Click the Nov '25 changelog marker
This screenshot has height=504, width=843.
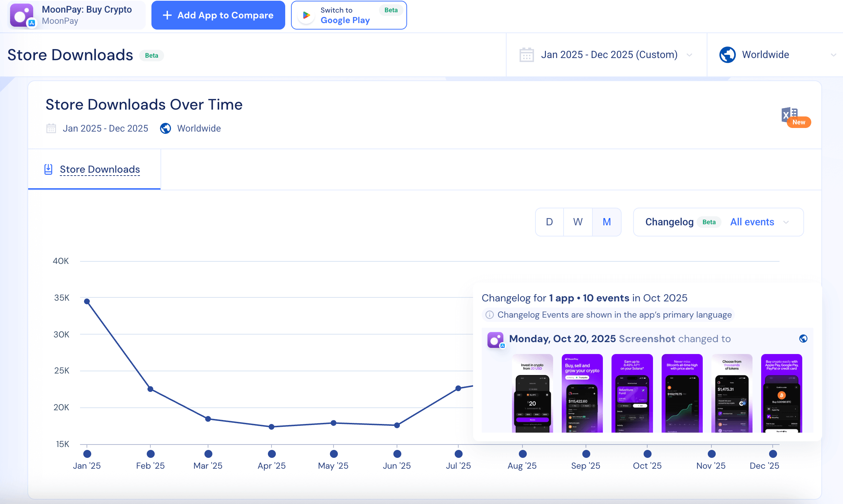click(x=711, y=454)
